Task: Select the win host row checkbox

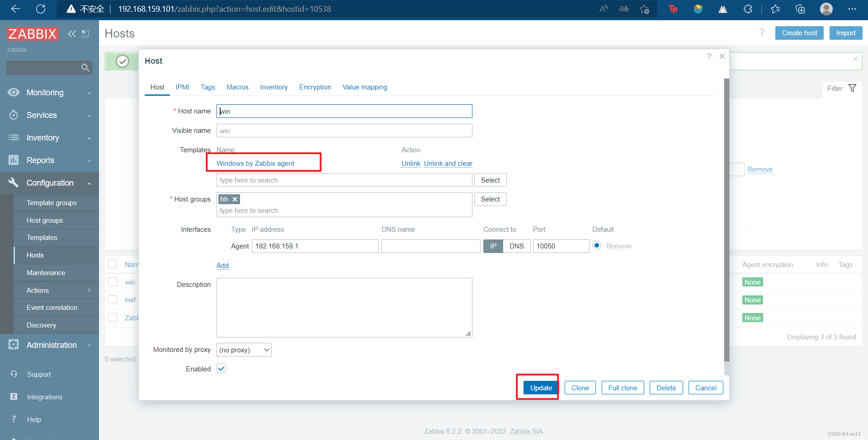Action: point(113,282)
